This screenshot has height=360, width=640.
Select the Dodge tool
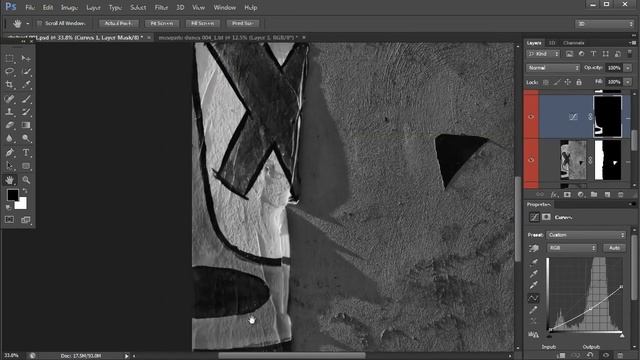[x=26, y=138]
